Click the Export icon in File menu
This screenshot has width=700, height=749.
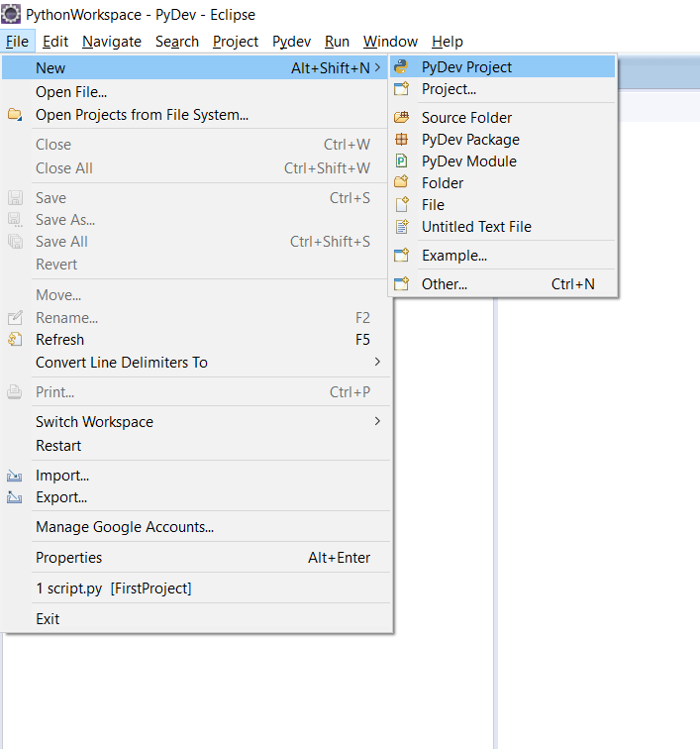(15, 497)
